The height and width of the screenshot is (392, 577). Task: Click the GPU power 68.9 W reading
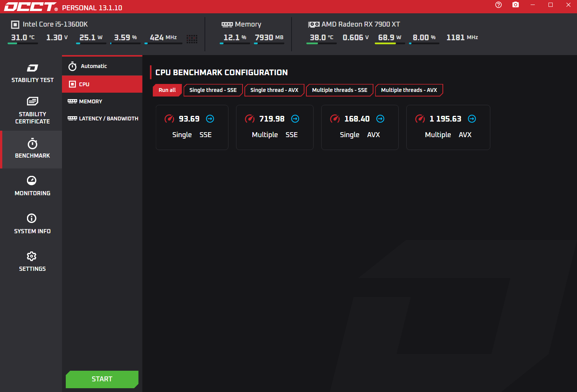390,38
